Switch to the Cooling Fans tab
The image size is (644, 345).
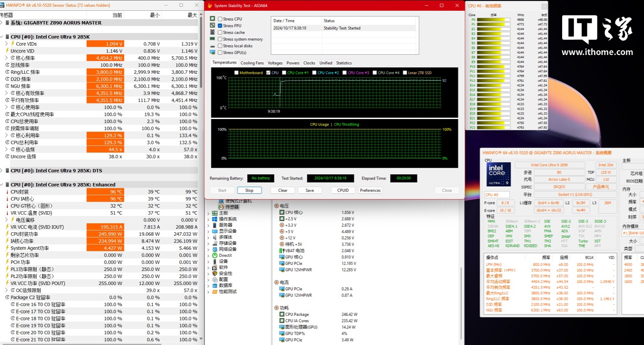point(252,63)
